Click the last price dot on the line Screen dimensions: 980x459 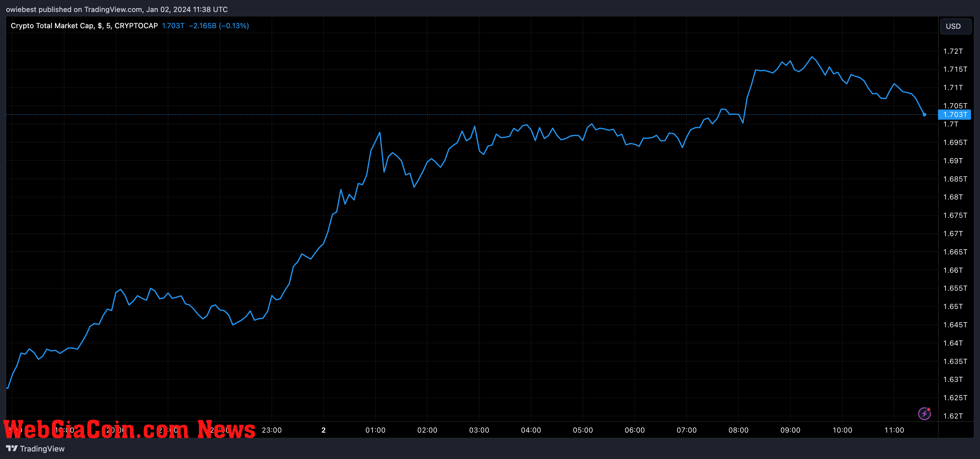924,115
